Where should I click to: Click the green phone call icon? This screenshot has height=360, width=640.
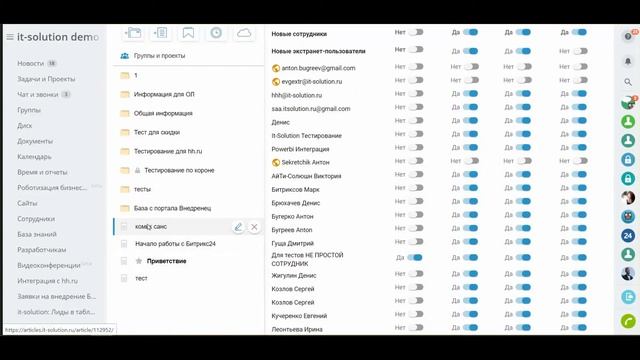pyautogui.click(x=628, y=321)
